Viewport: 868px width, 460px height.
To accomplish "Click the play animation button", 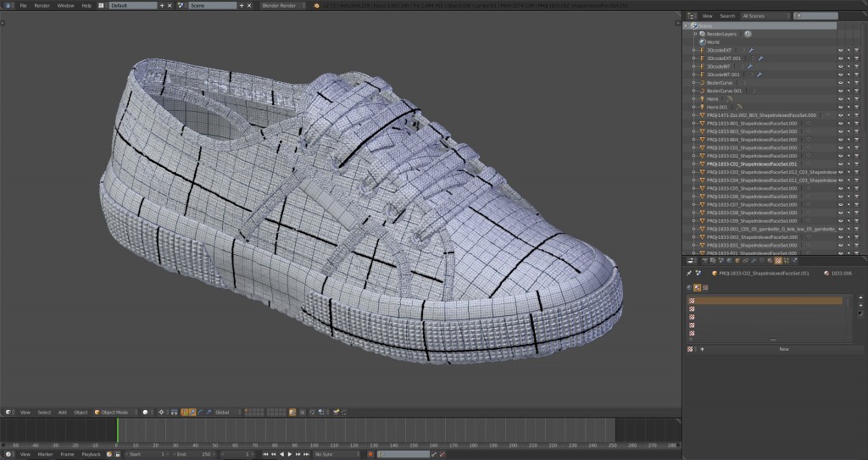I will [x=290, y=454].
